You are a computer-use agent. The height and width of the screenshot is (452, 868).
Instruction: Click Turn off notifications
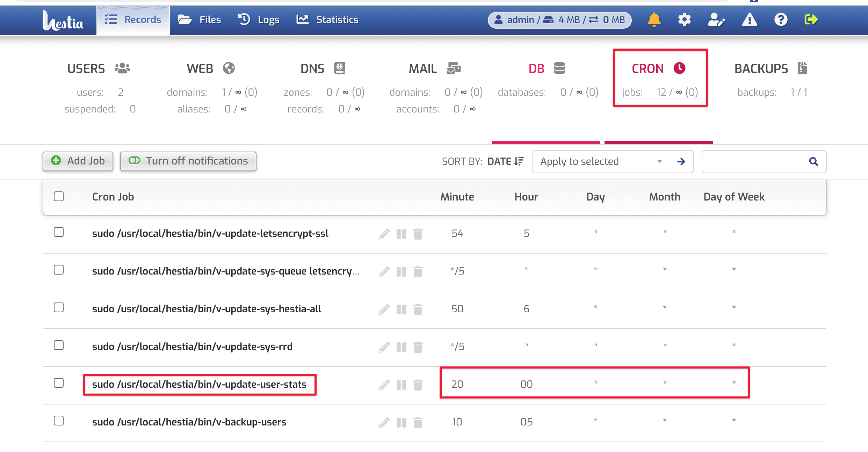pyautogui.click(x=188, y=161)
